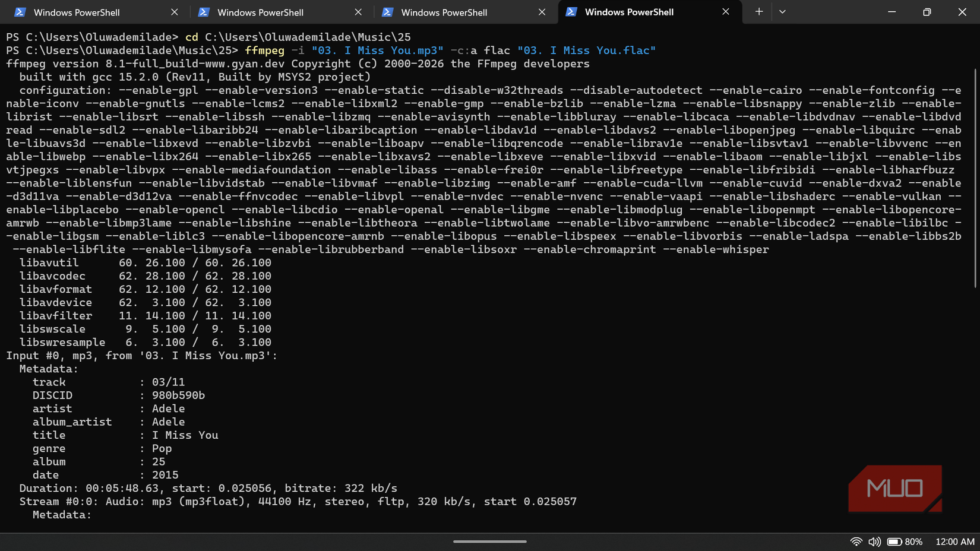Image resolution: width=980 pixels, height=551 pixels.
Task: Switch to the third Windows PowerShell tab
Action: click(x=445, y=12)
